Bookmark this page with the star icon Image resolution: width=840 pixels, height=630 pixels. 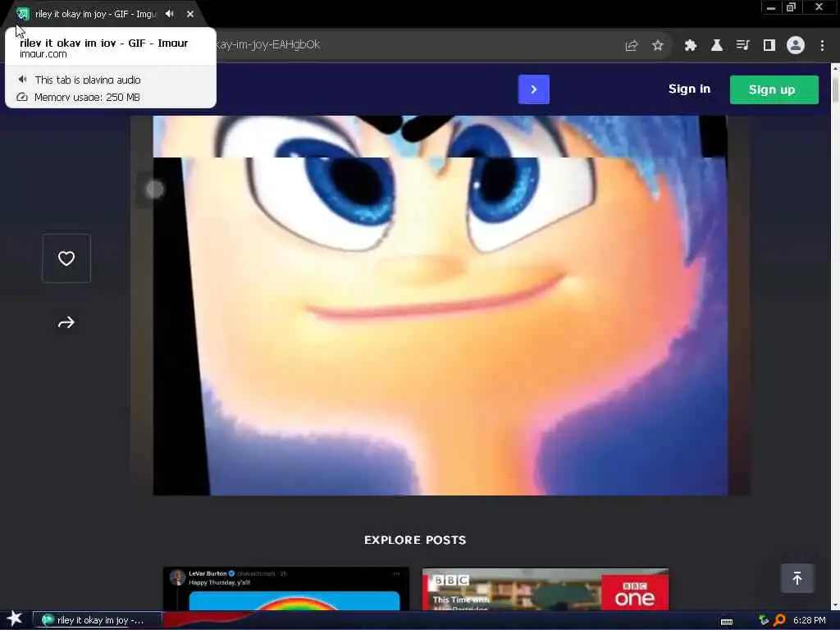pos(658,46)
